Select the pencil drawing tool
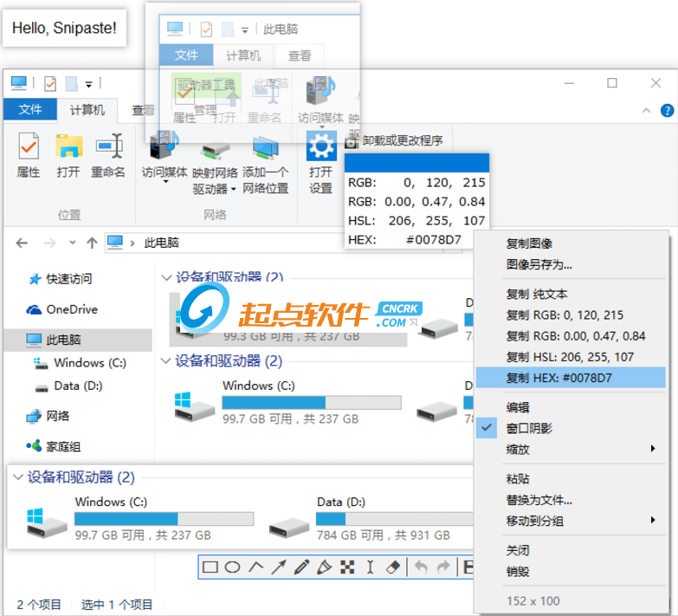This screenshot has height=616, width=678. 301,567
